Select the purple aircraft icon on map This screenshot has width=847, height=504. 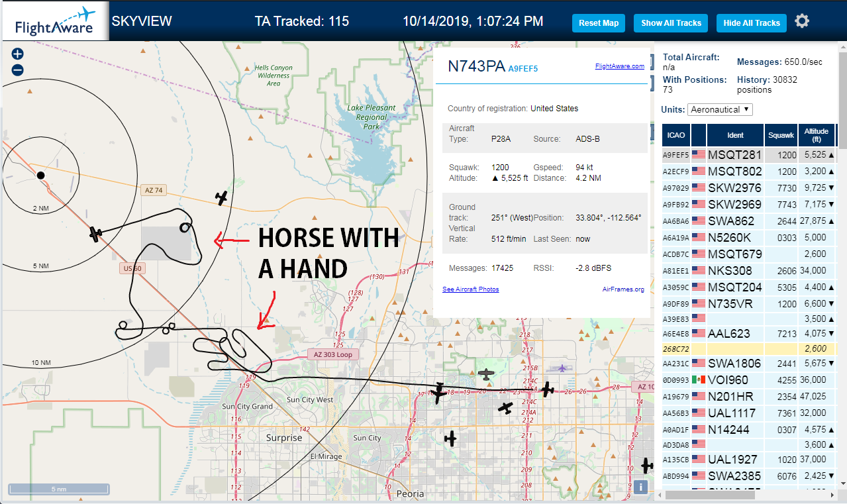coord(562,368)
